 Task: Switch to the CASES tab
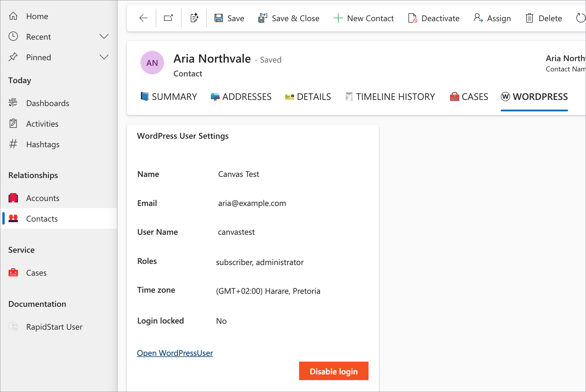[x=469, y=97]
